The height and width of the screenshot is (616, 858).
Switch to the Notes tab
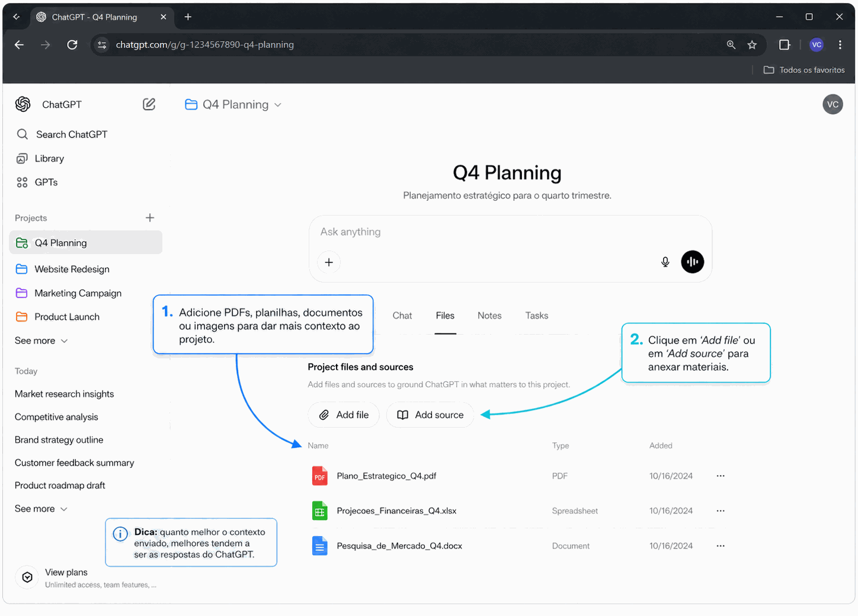489,316
